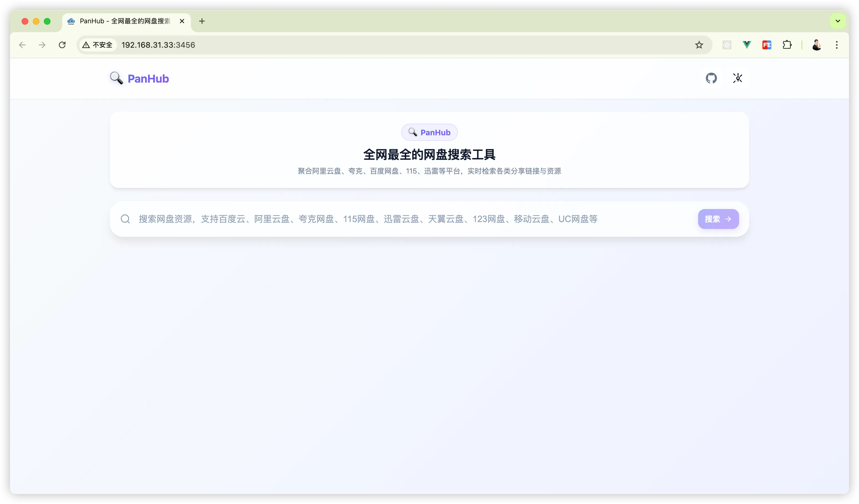Click the 不安全 site security warning
This screenshot has width=859, height=504.
coord(98,45)
